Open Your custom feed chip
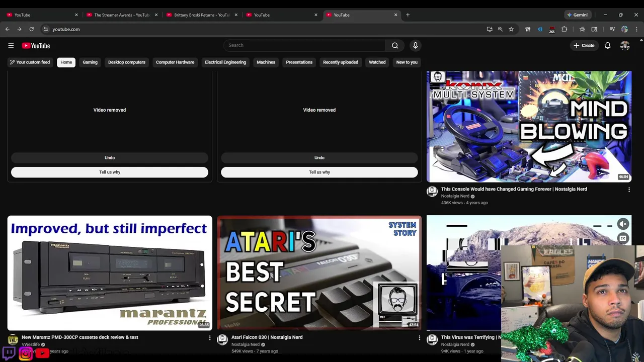Image resolution: width=644 pixels, height=362 pixels. click(x=30, y=62)
